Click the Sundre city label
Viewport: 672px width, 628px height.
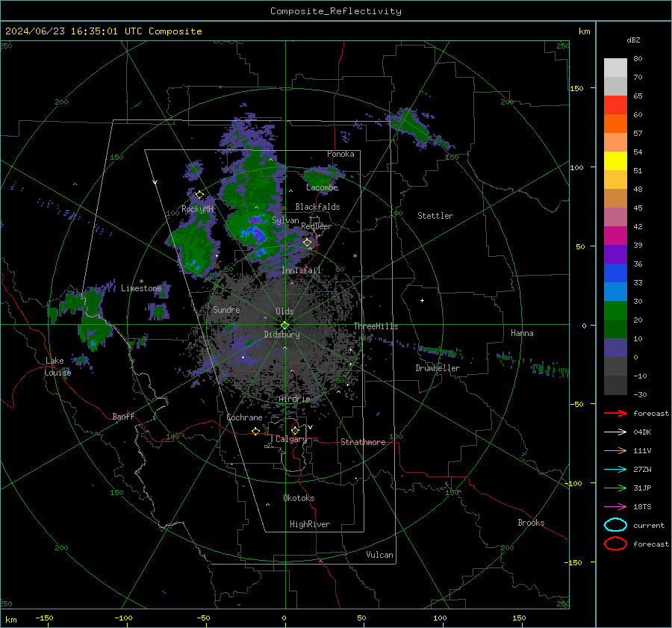pyautogui.click(x=226, y=309)
